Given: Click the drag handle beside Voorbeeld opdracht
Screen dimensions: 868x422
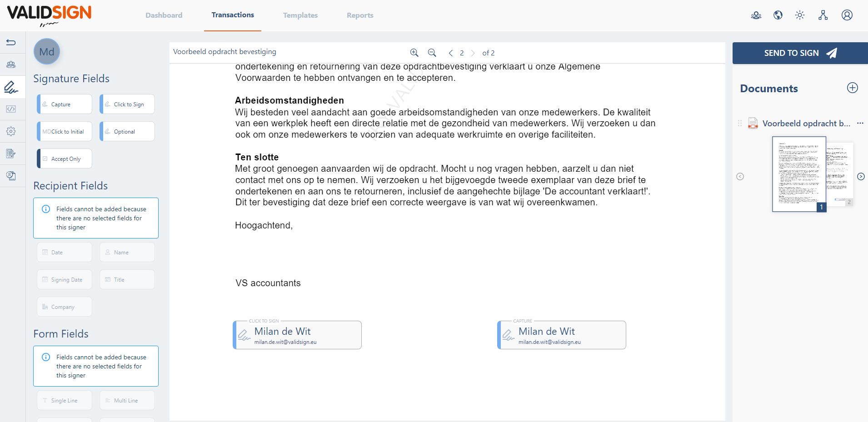Looking at the screenshot, I should 740,123.
